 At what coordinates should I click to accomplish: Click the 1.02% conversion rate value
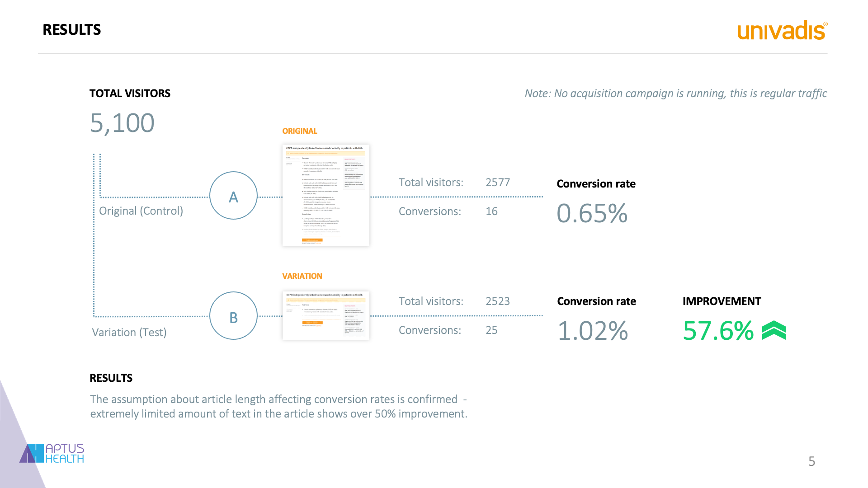tap(592, 331)
